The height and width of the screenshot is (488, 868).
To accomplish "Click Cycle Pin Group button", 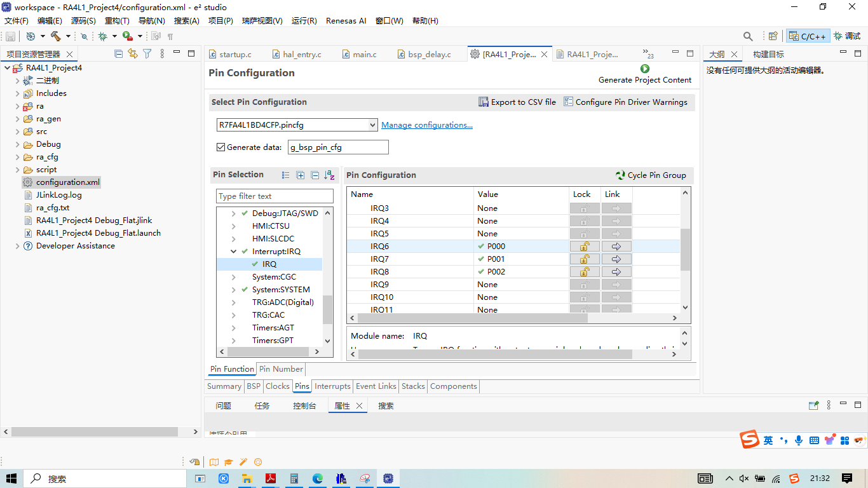I will tap(651, 175).
